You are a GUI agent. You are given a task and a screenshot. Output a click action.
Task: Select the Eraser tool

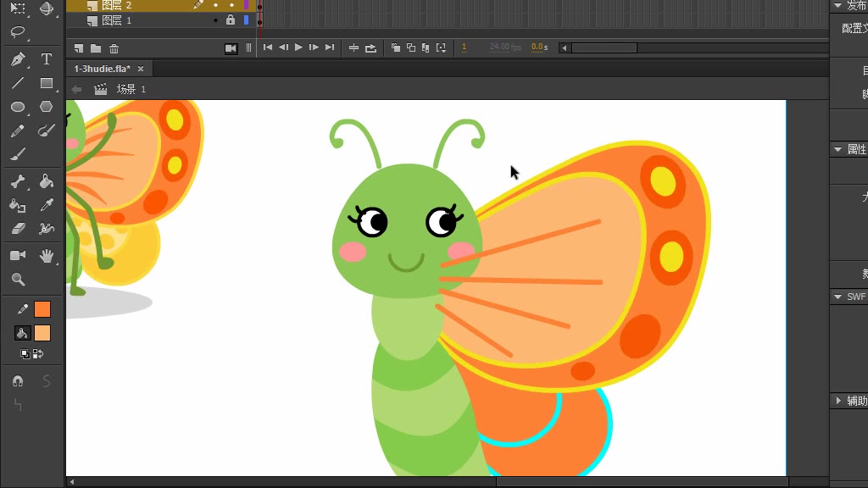click(18, 229)
